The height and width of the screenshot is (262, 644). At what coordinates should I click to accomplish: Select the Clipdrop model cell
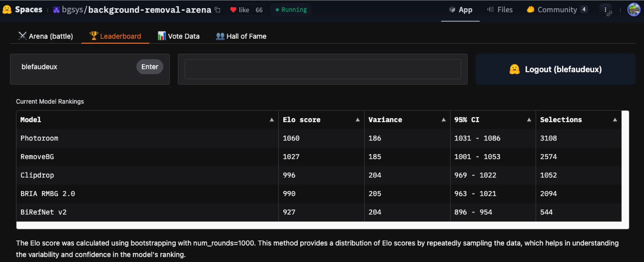click(x=147, y=175)
